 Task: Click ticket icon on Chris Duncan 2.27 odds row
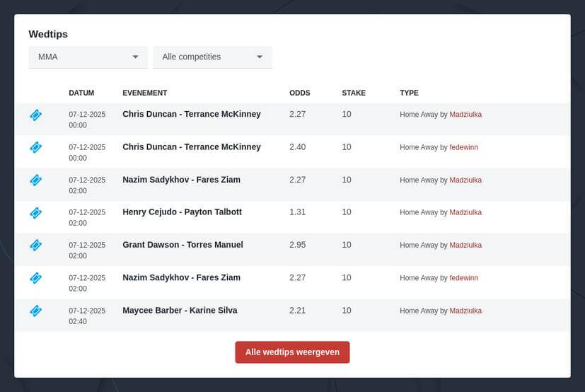click(x=36, y=115)
